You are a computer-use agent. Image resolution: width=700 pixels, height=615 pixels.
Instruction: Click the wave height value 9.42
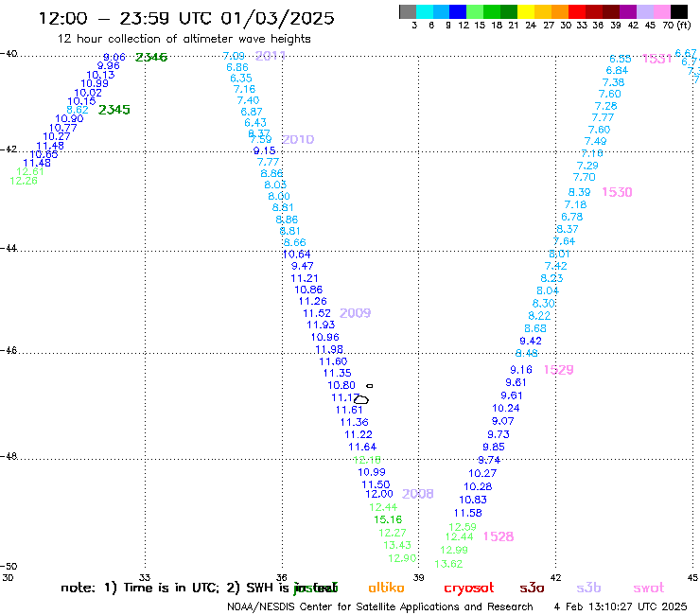click(x=531, y=341)
